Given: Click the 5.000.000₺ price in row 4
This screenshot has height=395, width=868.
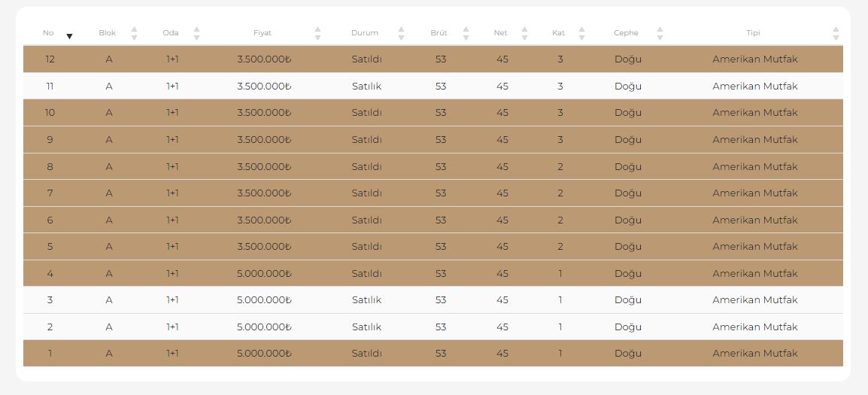Looking at the screenshot, I should [264, 274].
